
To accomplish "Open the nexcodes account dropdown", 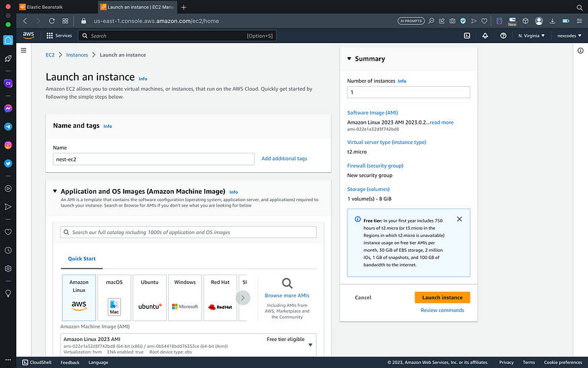I will coord(569,36).
